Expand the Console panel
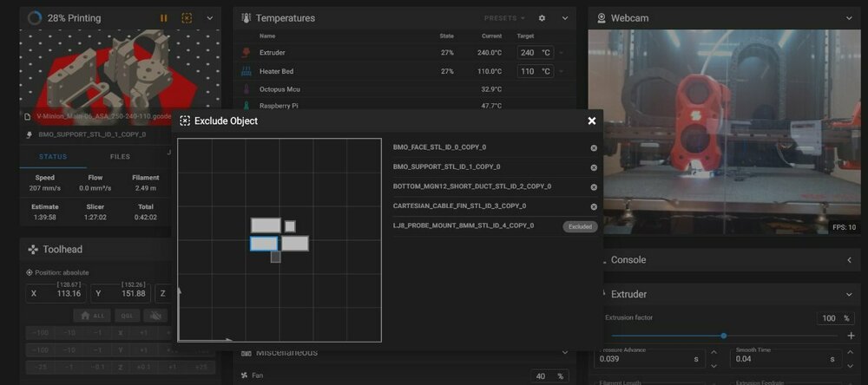 click(x=849, y=260)
